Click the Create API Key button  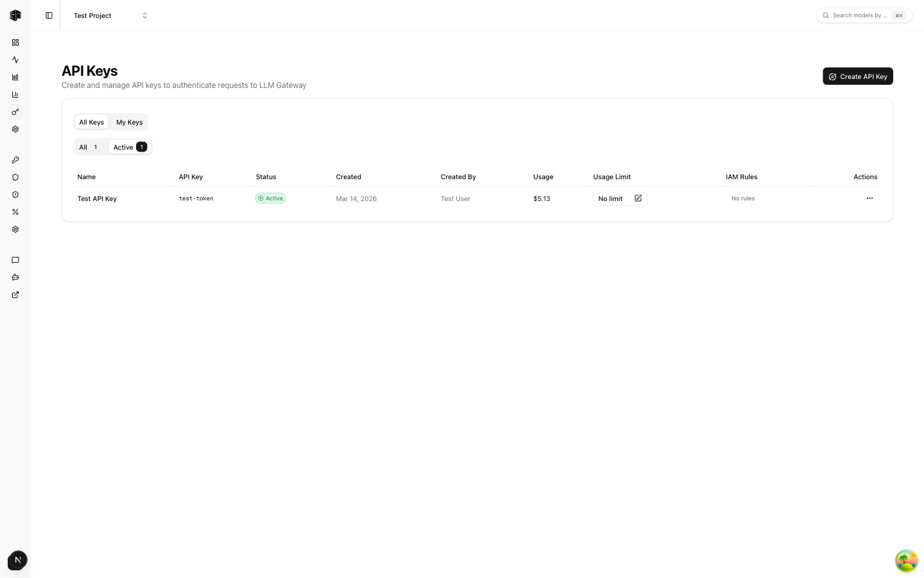[x=857, y=76]
